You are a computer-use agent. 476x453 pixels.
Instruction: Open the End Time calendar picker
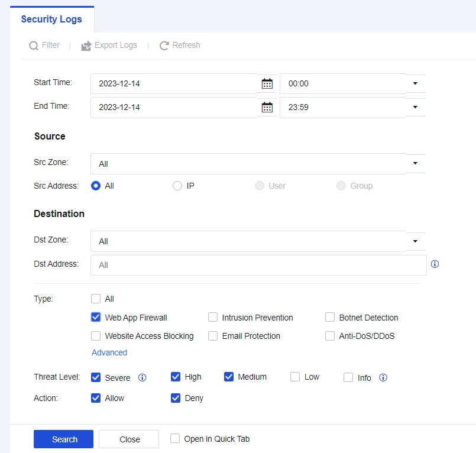[267, 107]
